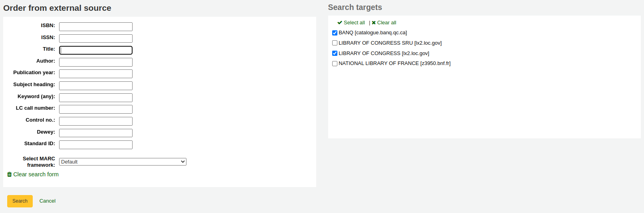
Task: Uncheck the BANQ search target
Action: coord(335,33)
